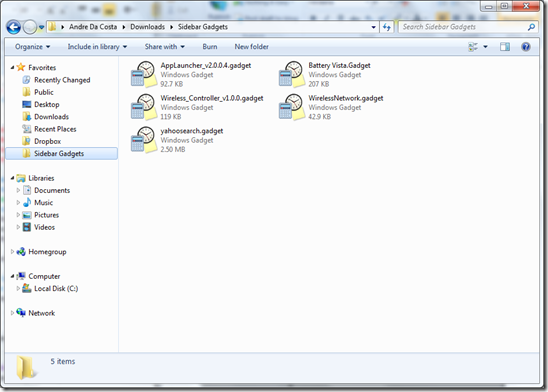The width and height of the screenshot is (548, 392).
Task: Click the 'New folder' button
Action: point(251,47)
